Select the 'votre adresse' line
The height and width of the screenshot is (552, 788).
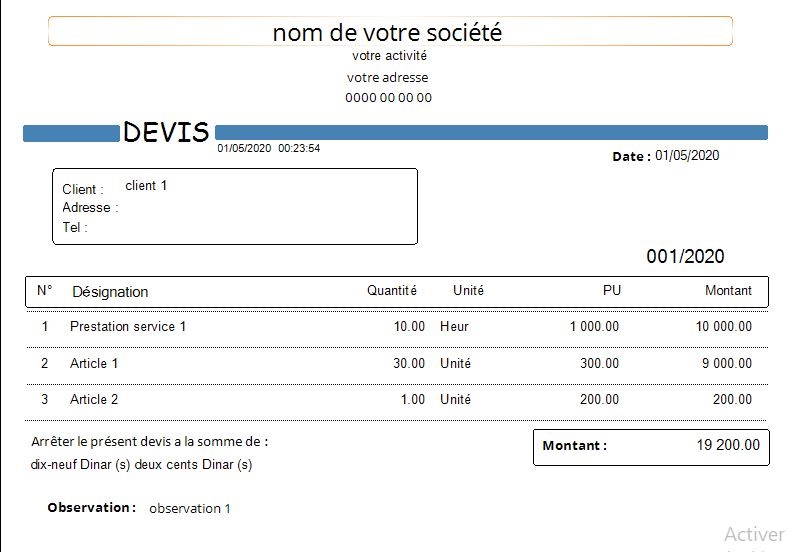(388, 77)
